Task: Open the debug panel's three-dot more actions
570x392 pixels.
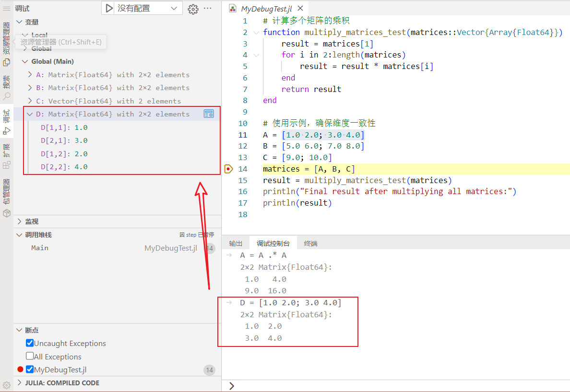Action: [208, 8]
